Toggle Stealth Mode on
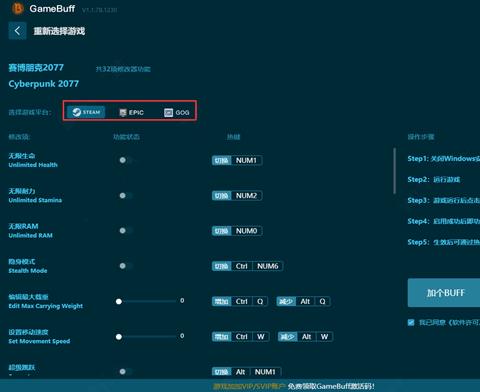The height and width of the screenshot is (392, 480). click(126, 266)
